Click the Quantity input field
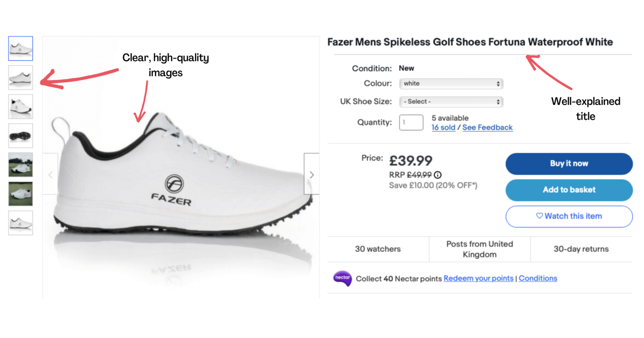This screenshot has height=338, width=644. coord(410,122)
